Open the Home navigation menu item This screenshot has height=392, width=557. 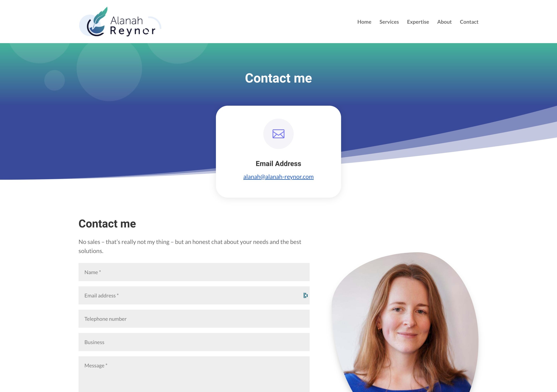(364, 22)
